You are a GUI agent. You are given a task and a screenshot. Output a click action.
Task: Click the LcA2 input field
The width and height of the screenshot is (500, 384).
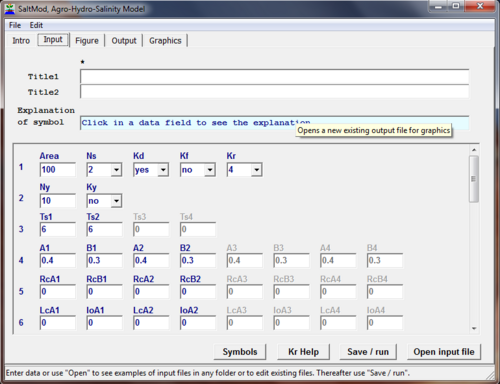point(151,323)
